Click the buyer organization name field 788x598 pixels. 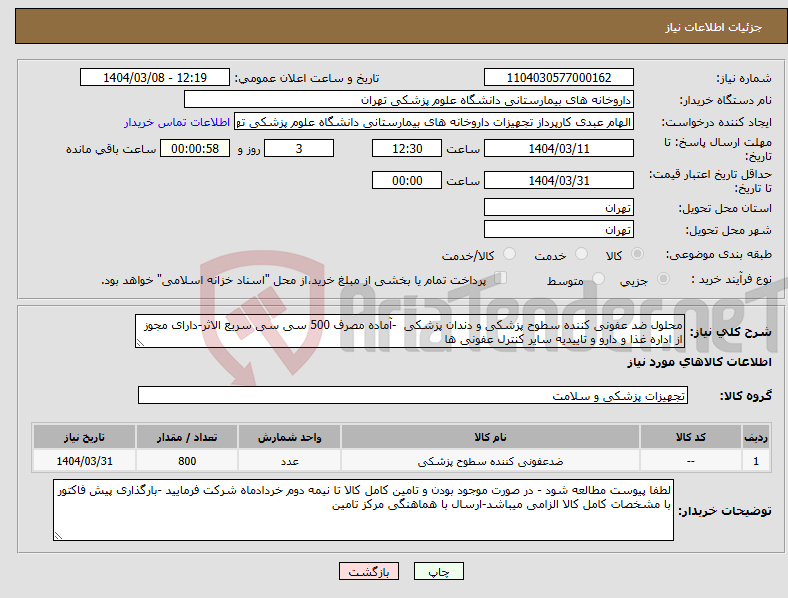tap(409, 99)
